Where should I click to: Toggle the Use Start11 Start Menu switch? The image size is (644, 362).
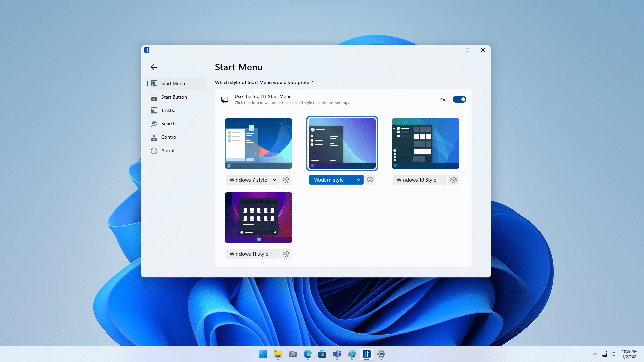[x=459, y=99]
